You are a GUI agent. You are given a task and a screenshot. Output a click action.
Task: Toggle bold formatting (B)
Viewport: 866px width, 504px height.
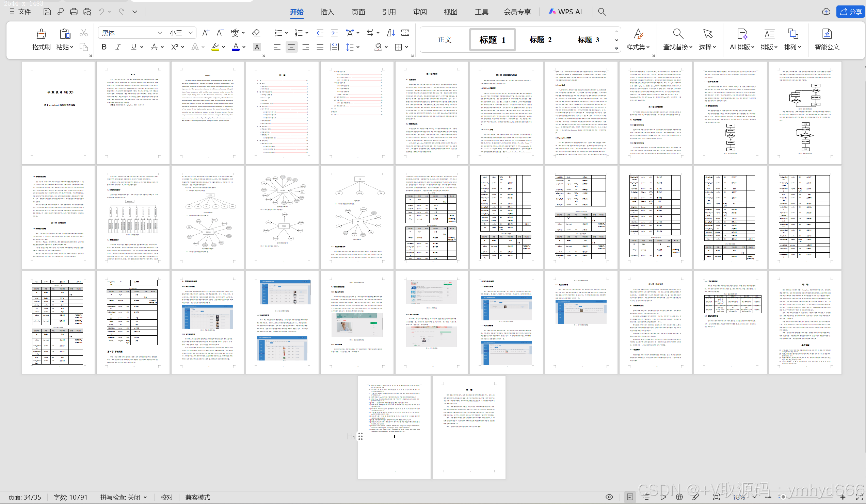[104, 47]
